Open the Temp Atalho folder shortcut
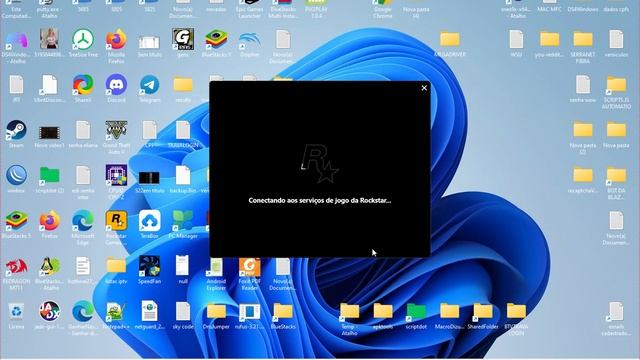The width and height of the screenshot is (640, 360). pyautogui.click(x=349, y=312)
